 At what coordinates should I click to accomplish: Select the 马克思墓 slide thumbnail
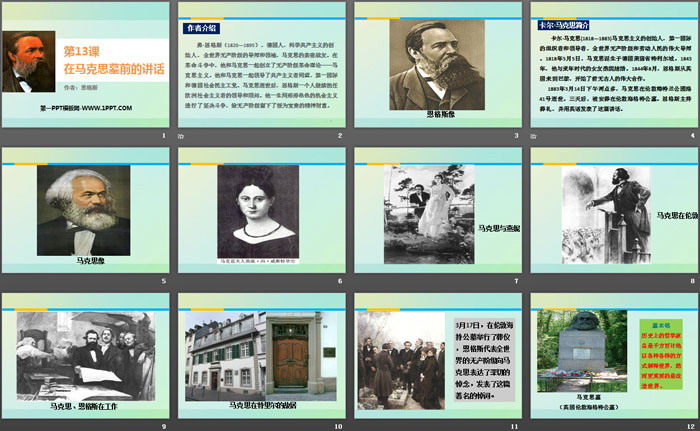[x=614, y=356]
